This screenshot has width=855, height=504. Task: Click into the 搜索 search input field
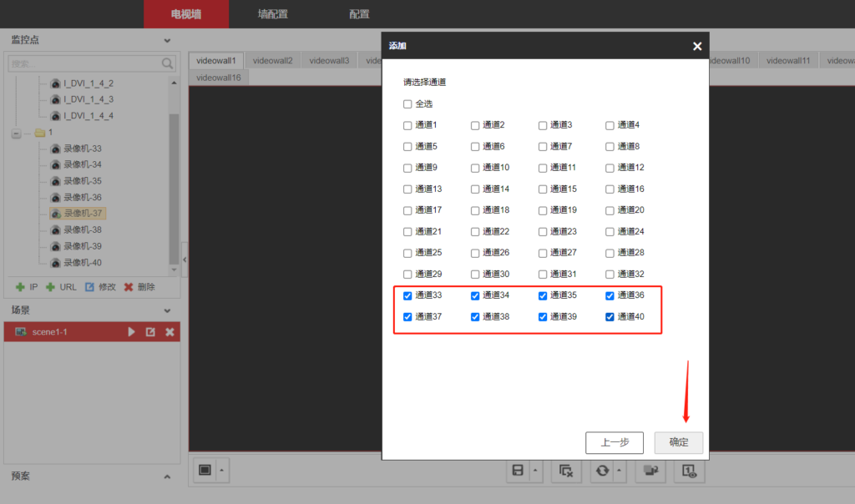click(x=83, y=63)
